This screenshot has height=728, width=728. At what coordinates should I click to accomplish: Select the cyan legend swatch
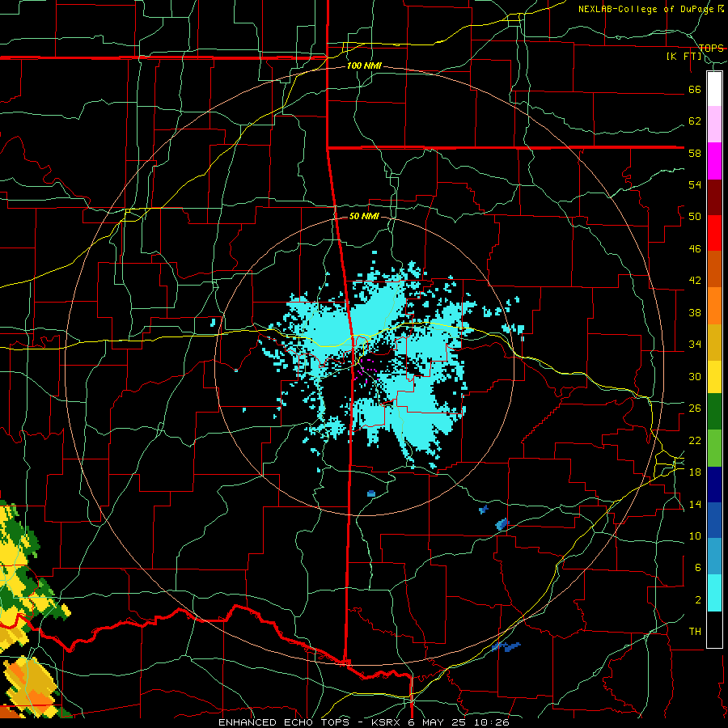click(x=714, y=593)
